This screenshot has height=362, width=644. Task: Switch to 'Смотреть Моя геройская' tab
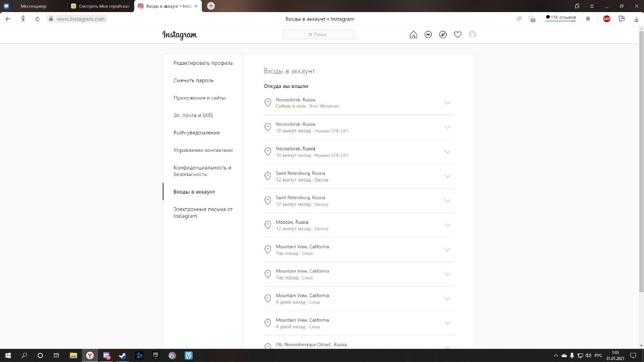(100, 6)
